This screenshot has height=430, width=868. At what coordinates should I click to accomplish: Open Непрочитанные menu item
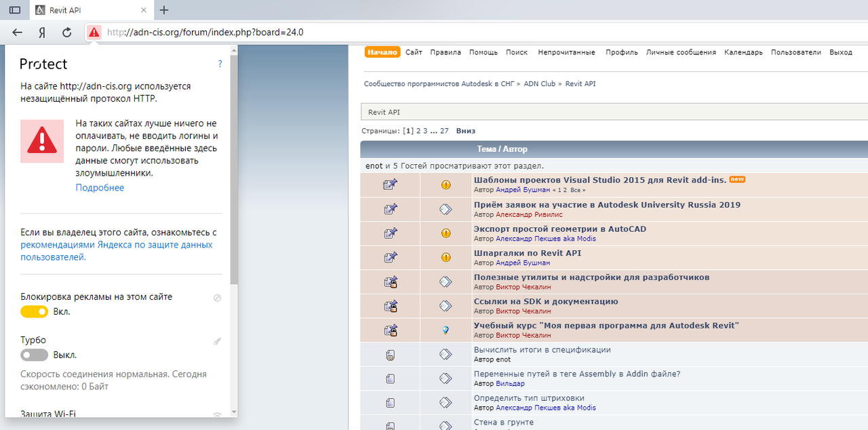pyautogui.click(x=566, y=52)
